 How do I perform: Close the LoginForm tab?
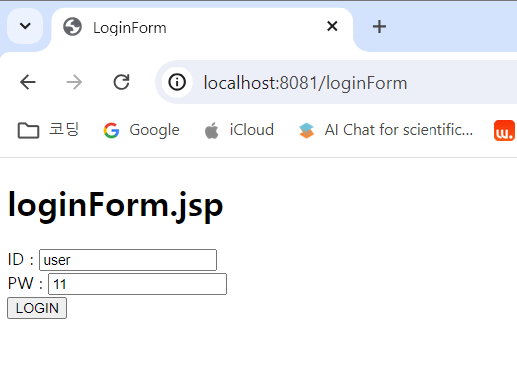[x=332, y=26]
